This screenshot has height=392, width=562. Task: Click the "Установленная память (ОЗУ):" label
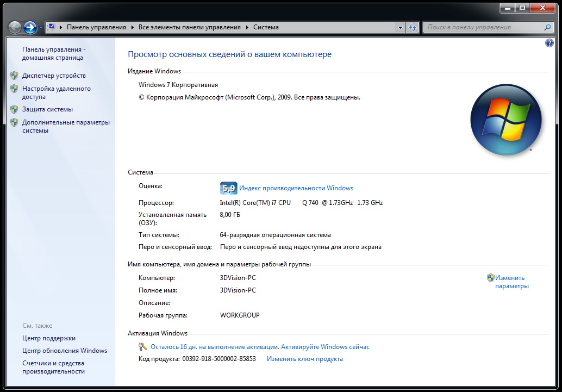coord(172,219)
